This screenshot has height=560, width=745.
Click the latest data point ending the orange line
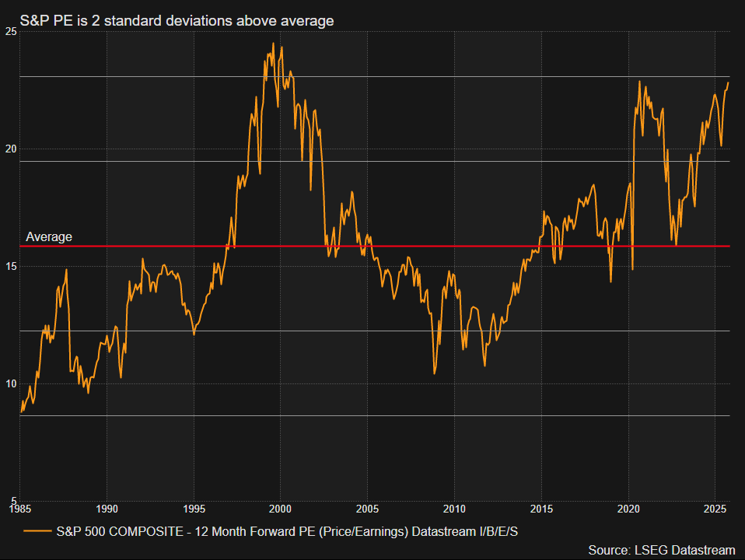coord(729,82)
